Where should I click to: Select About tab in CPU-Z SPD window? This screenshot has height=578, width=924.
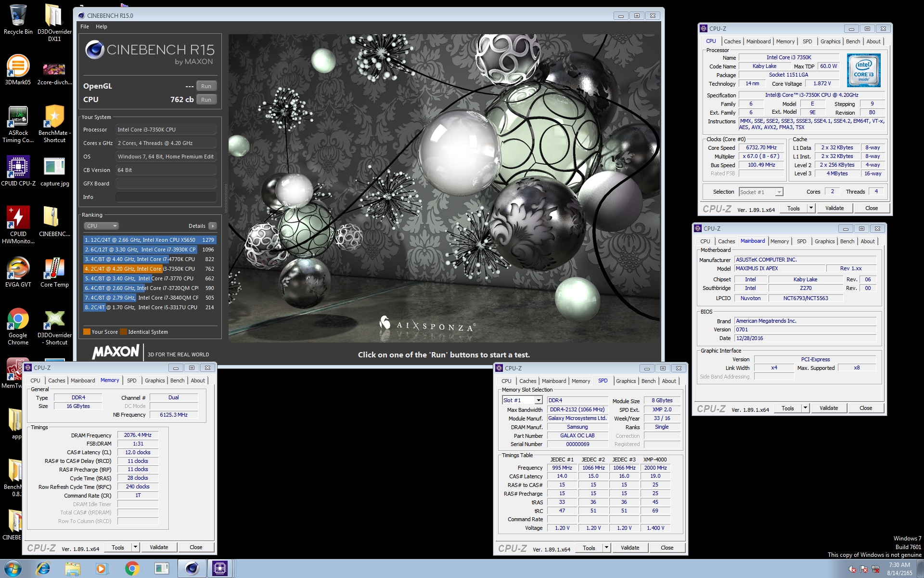coord(668,381)
